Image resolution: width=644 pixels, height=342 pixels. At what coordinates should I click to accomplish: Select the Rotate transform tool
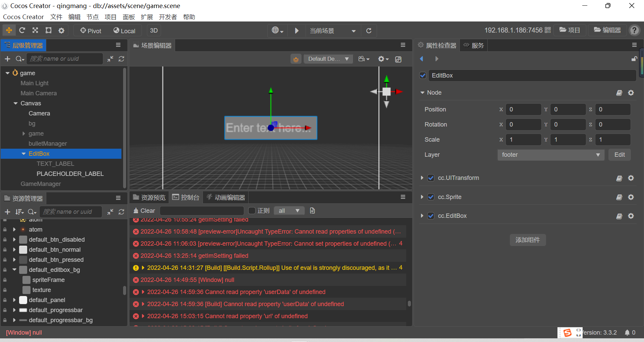[x=22, y=31]
